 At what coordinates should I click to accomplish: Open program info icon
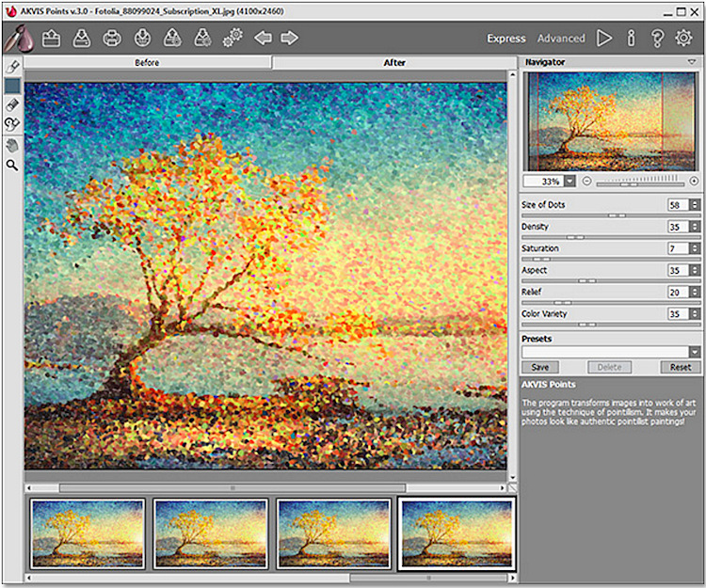[631, 39]
